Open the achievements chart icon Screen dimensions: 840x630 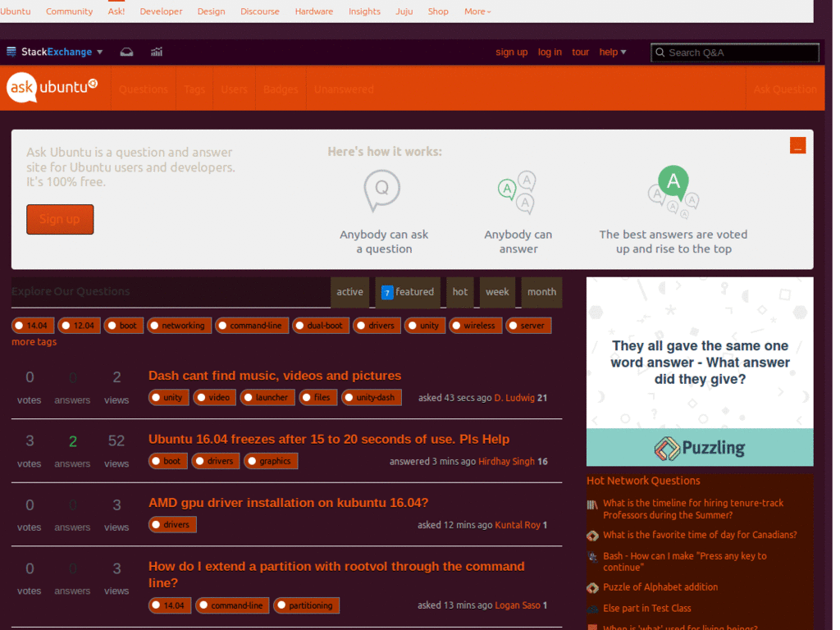[x=157, y=52]
